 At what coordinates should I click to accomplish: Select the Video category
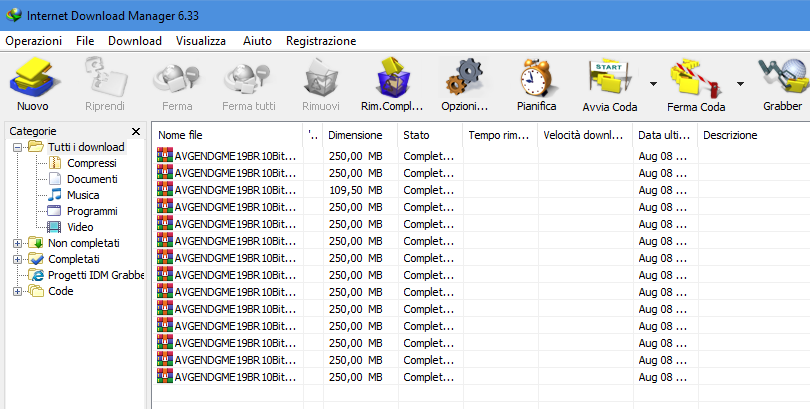tap(80, 227)
